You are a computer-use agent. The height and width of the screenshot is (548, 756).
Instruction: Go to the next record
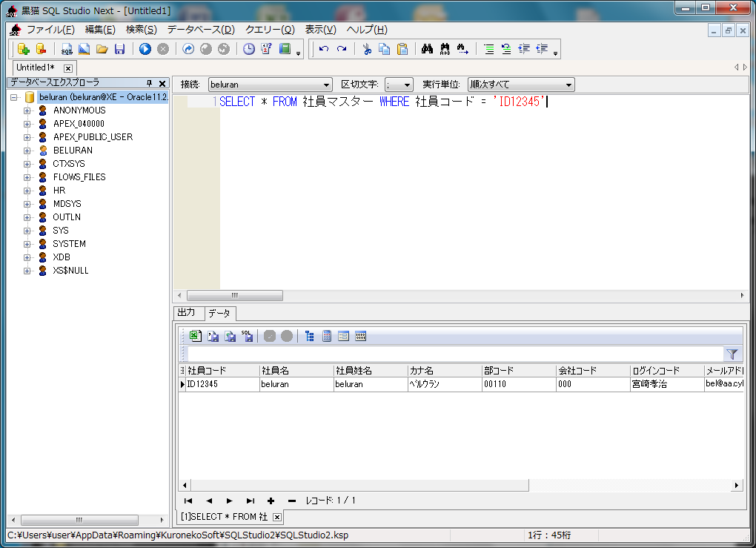pyautogui.click(x=230, y=501)
